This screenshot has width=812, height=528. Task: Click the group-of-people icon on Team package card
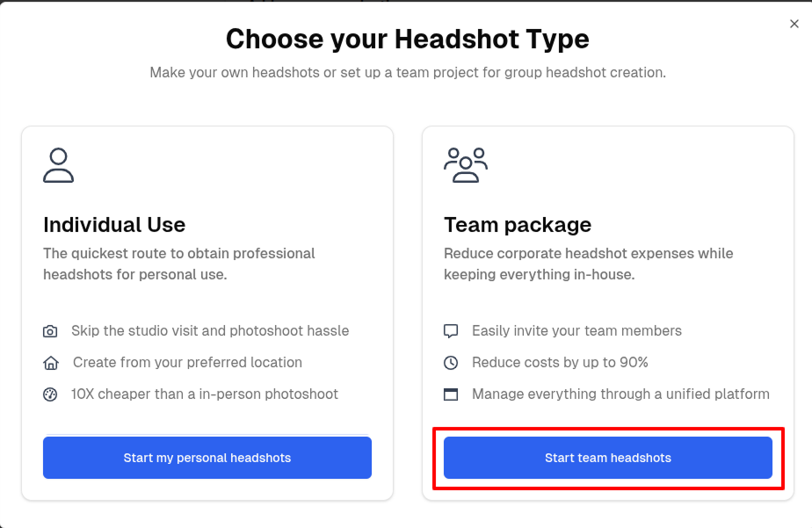[466, 164]
